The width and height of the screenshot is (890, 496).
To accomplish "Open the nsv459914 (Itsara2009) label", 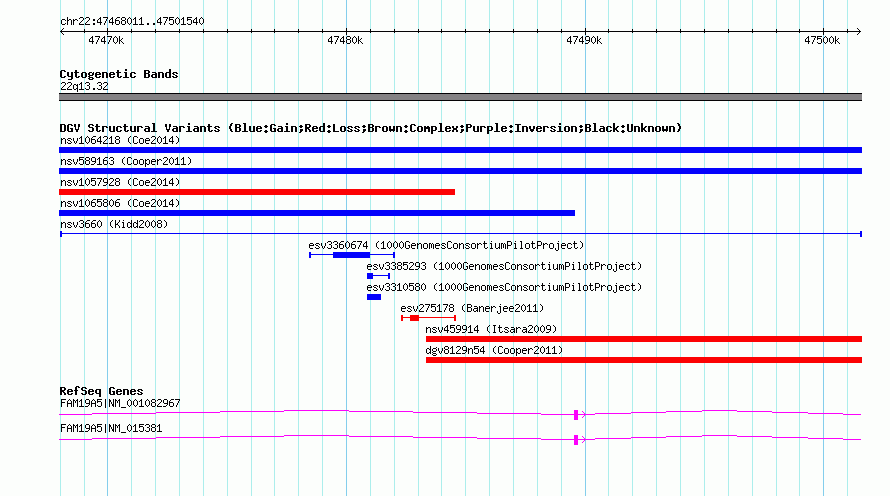I will pos(491,329).
